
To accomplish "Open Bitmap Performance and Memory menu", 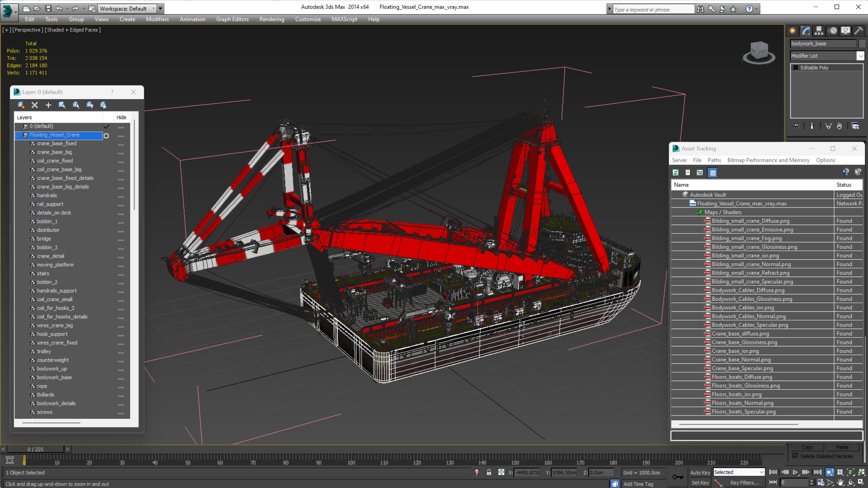I will tap(768, 160).
